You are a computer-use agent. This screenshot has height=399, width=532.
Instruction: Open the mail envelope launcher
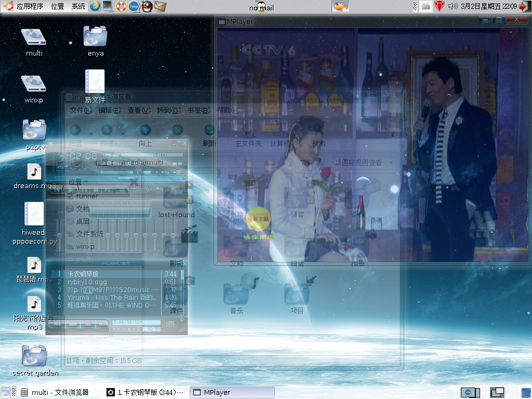160,6
